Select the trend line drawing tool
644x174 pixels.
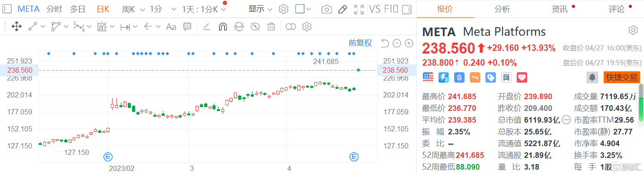point(33,27)
